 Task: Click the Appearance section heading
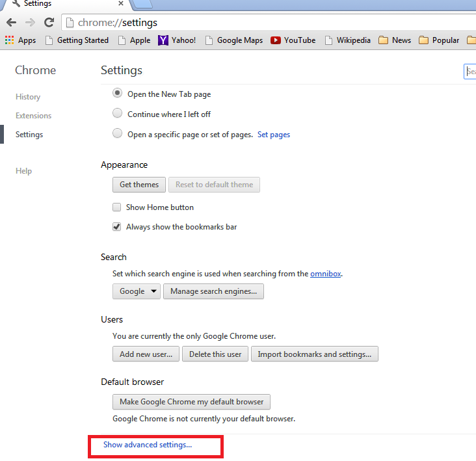(x=124, y=165)
